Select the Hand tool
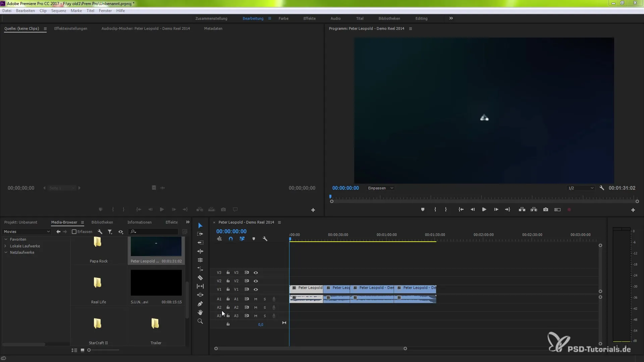This screenshot has height=362, width=644. click(x=200, y=312)
